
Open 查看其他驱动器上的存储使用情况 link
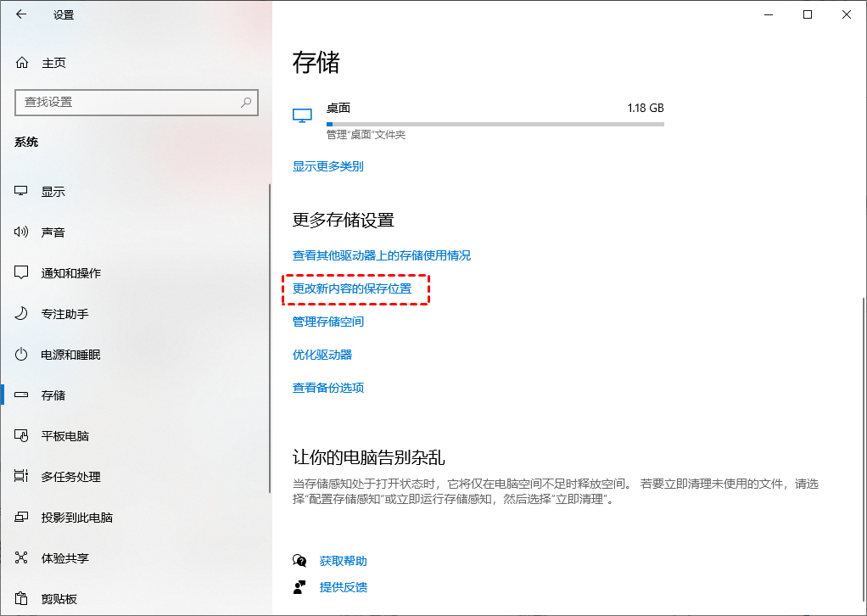pos(381,255)
